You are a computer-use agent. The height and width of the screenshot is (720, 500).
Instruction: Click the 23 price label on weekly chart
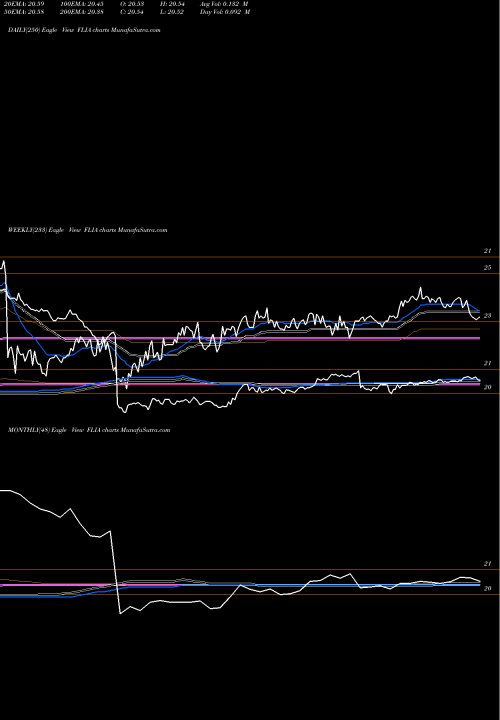(487, 315)
